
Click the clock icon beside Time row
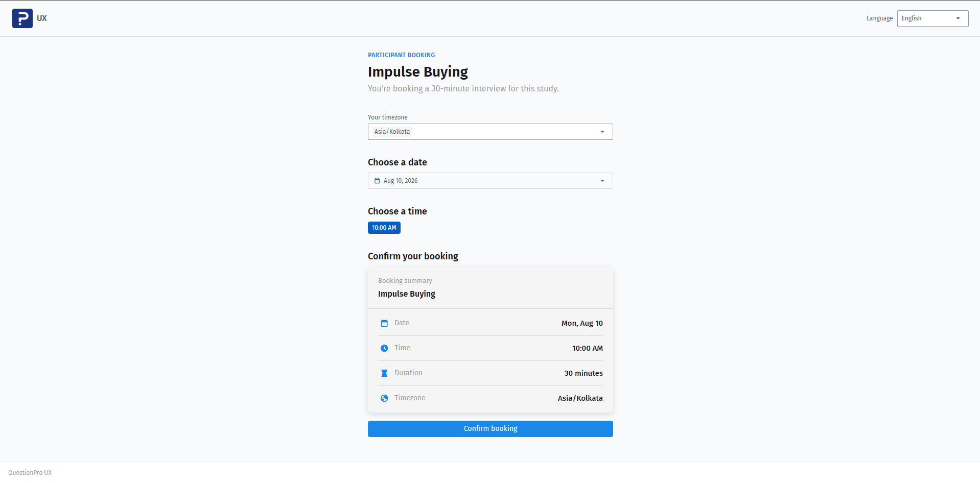384,348
